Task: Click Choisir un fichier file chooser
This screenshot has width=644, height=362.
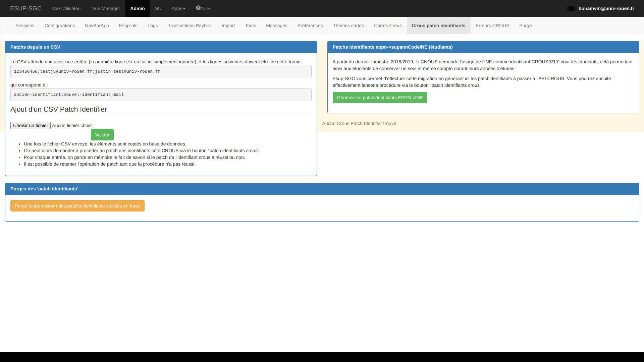Action: [x=31, y=125]
